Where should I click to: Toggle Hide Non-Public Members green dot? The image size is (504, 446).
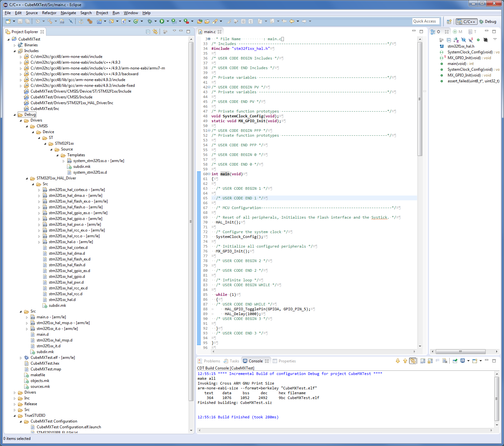coord(478,40)
